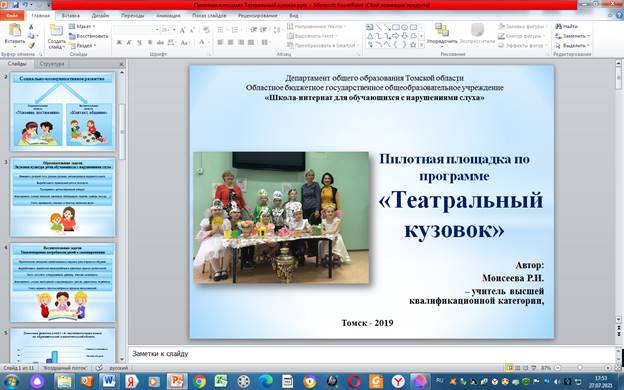This screenshot has width=624, height=390.
Task: Click the Format Painter brush icon
Action: click(x=31, y=45)
